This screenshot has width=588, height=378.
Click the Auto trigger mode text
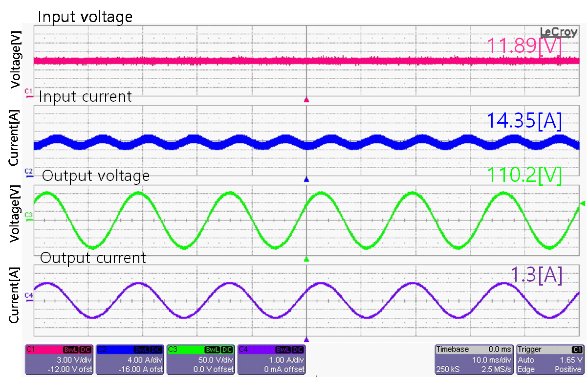[x=526, y=360]
